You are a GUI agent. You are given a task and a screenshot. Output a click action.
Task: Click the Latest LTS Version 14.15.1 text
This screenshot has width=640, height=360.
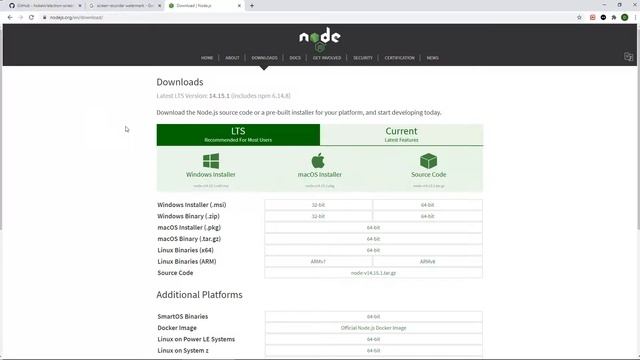pos(224,96)
